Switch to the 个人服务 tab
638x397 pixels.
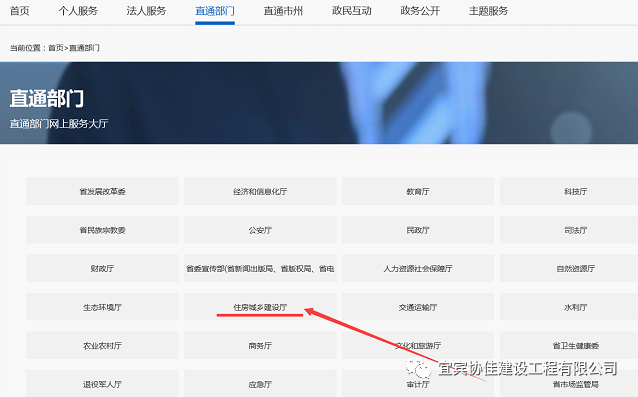point(78,11)
